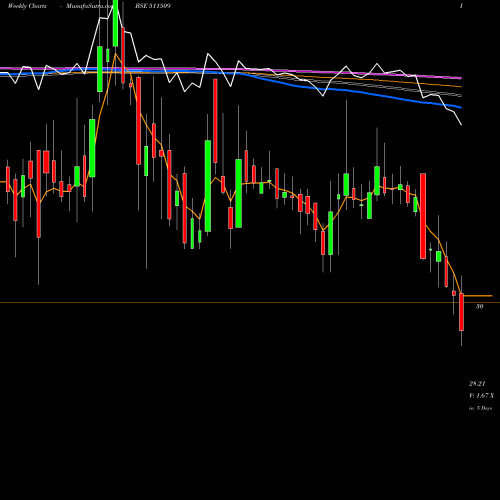Click the last red candlestick crossing the 30 line
This screenshot has height=500, width=500.
point(461,312)
